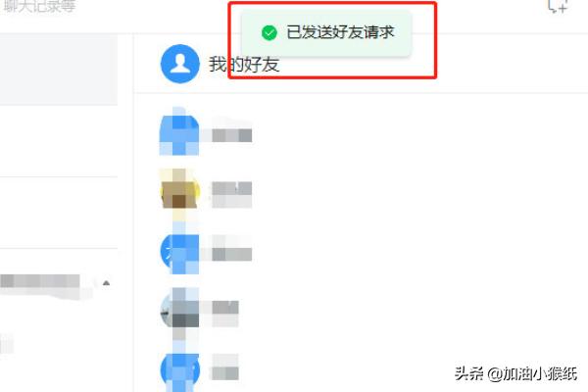Open the first friend's blue pixelated avatar
The width and height of the screenshot is (588, 392).
tap(179, 131)
